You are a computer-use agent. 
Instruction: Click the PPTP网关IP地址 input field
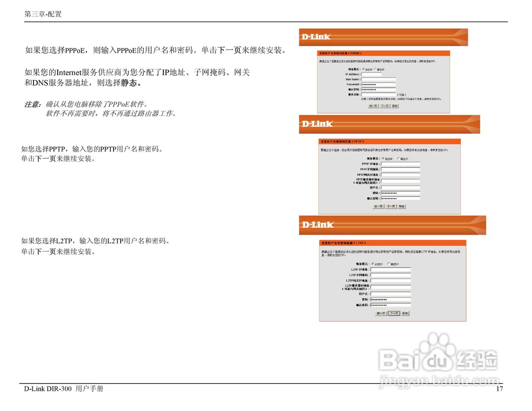click(401, 175)
